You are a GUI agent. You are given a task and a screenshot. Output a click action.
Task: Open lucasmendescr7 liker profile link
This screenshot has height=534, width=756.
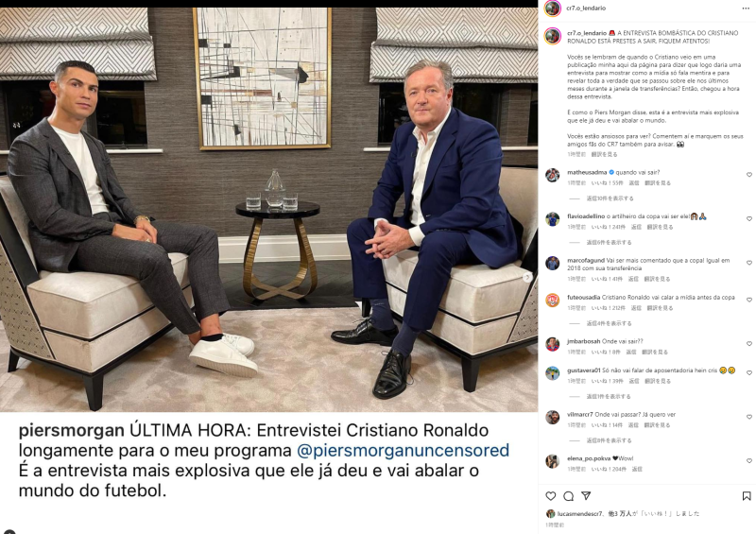click(579, 514)
